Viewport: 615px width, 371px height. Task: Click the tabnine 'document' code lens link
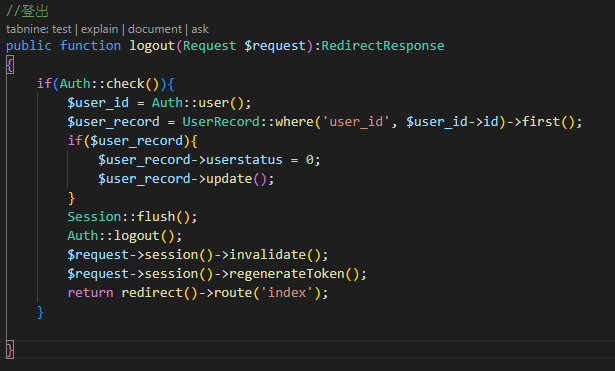click(x=155, y=29)
